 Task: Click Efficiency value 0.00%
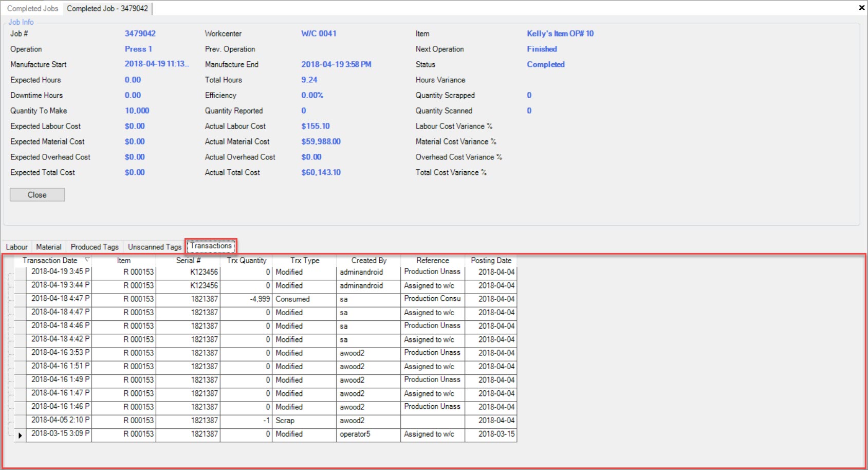(312, 95)
